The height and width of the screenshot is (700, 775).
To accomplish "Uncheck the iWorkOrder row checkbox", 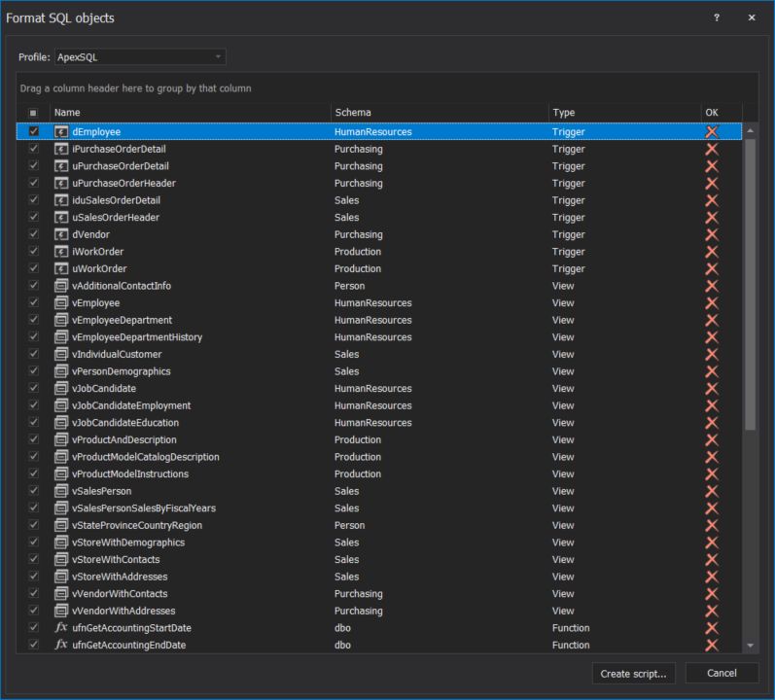I will tap(34, 251).
